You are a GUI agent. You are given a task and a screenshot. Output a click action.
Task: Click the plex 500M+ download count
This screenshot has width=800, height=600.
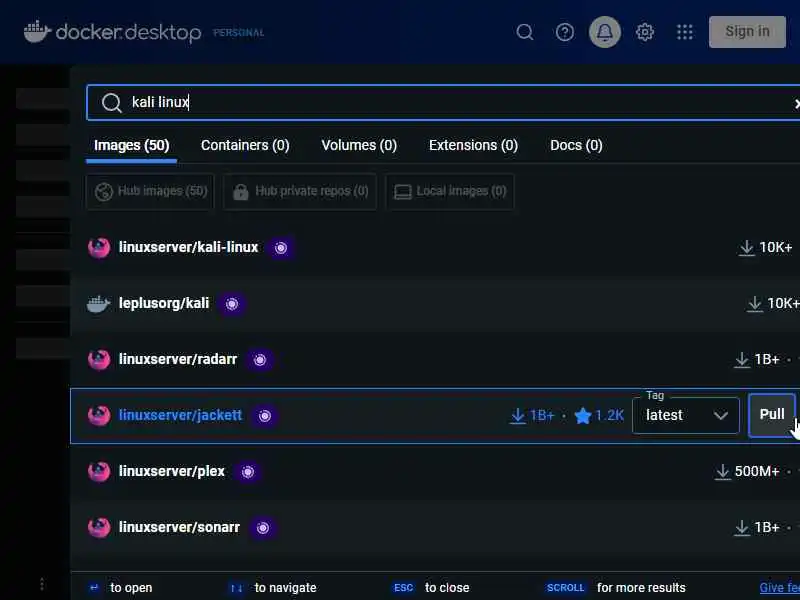click(747, 471)
